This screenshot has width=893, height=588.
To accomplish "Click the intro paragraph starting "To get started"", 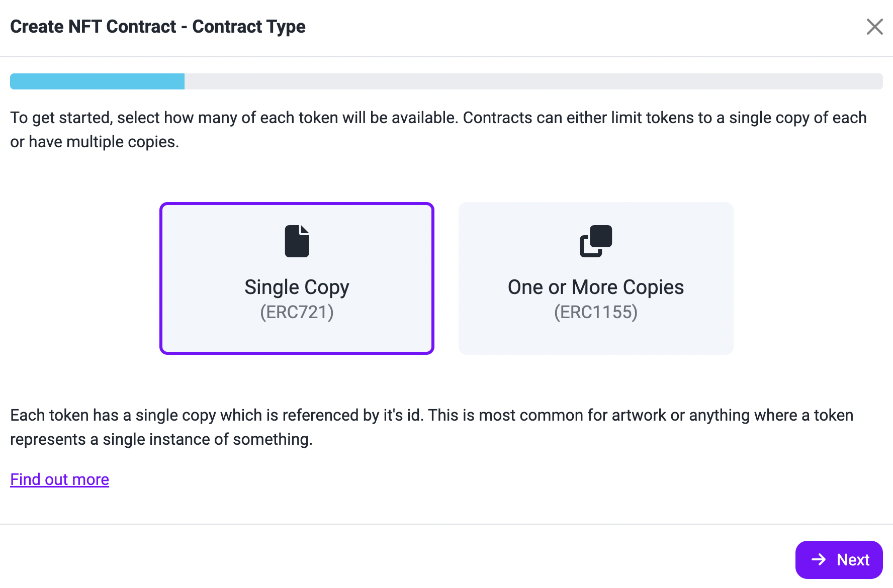I will [x=438, y=130].
